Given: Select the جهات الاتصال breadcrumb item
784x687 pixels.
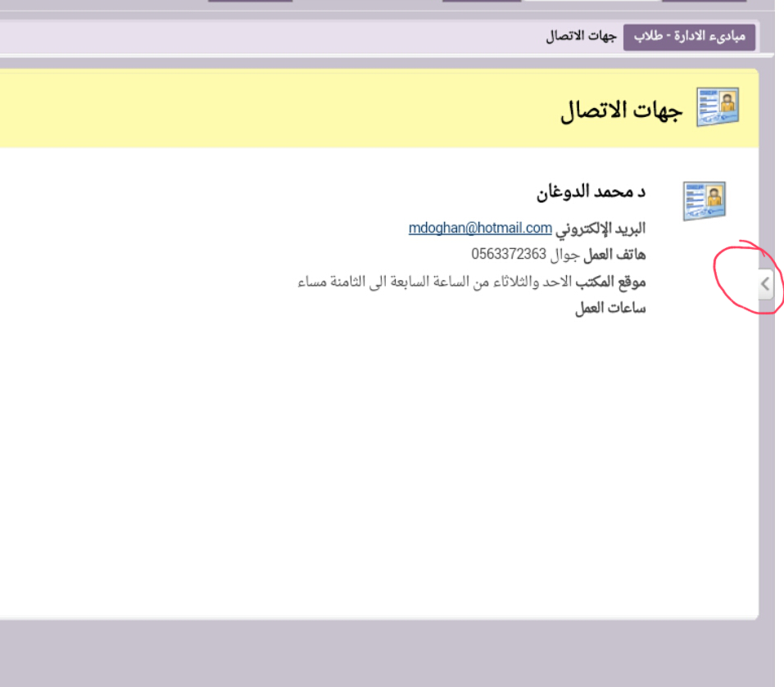Looking at the screenshot, I should click(x=581, y=37).
